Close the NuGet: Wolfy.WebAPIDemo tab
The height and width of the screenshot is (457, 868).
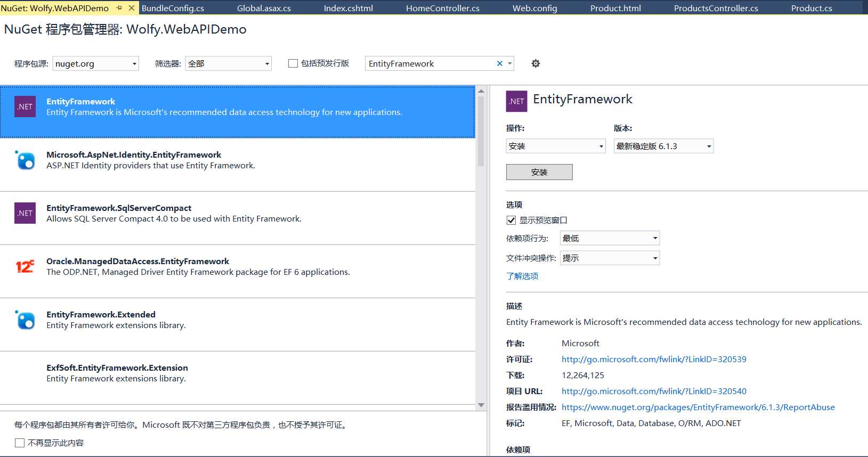click(132, 8)
